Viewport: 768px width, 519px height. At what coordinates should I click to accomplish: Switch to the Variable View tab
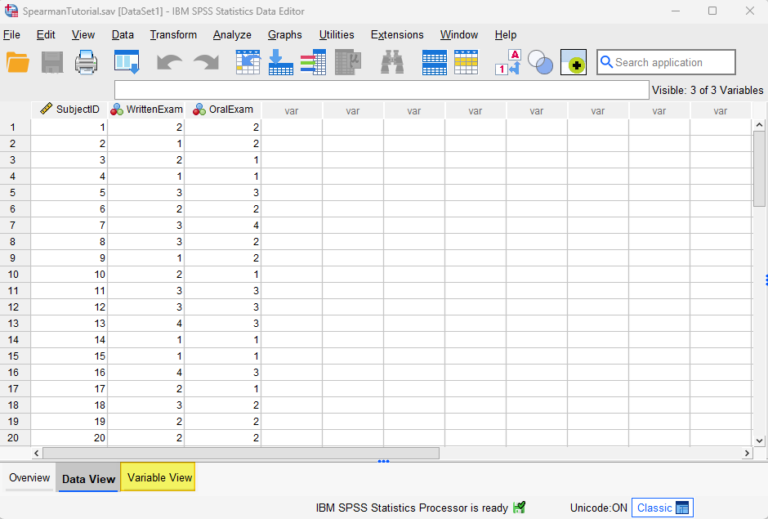(159, 478)
